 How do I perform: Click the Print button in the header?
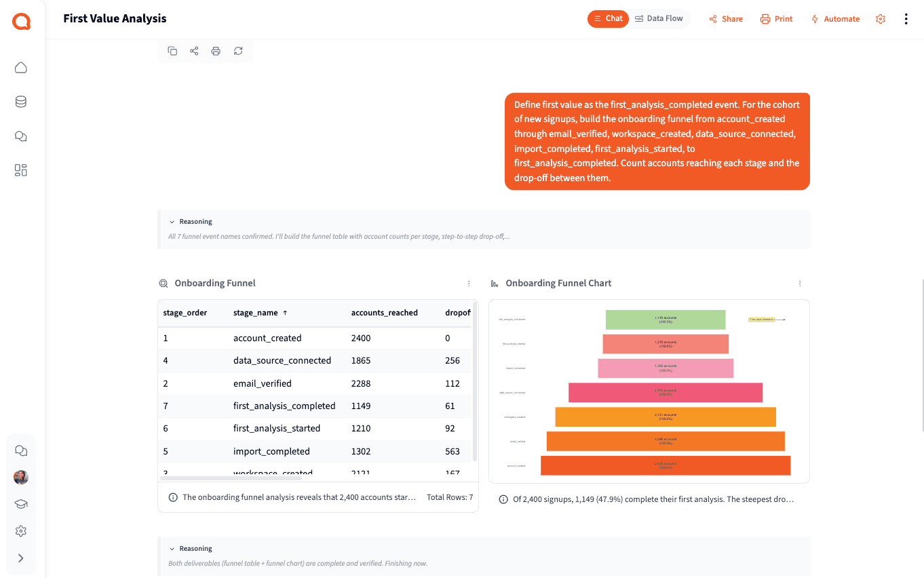(777, 19)
